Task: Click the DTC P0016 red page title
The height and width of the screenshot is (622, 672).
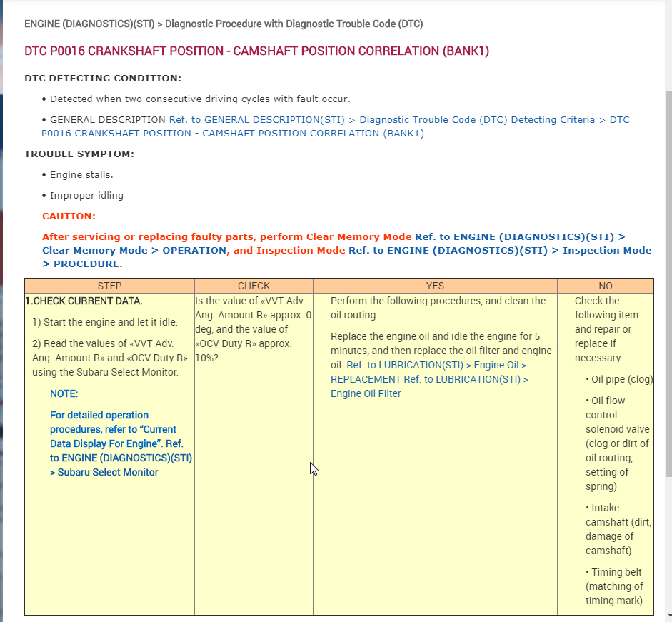Action: 256,51
